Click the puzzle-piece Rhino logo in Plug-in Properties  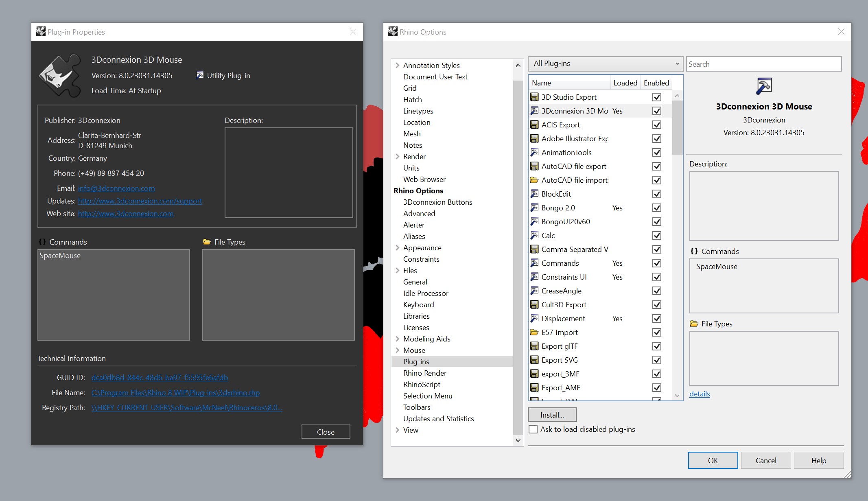[x=60, y=76]
